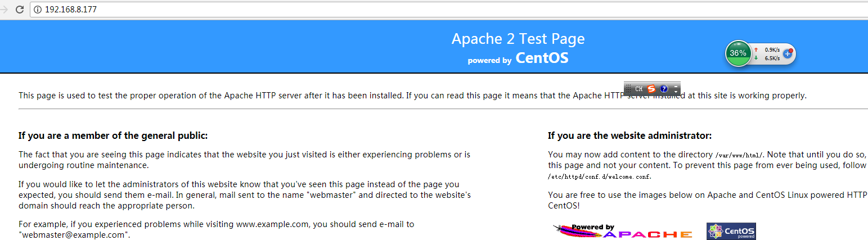Open the language bar help icon

[x=664, y=89]
